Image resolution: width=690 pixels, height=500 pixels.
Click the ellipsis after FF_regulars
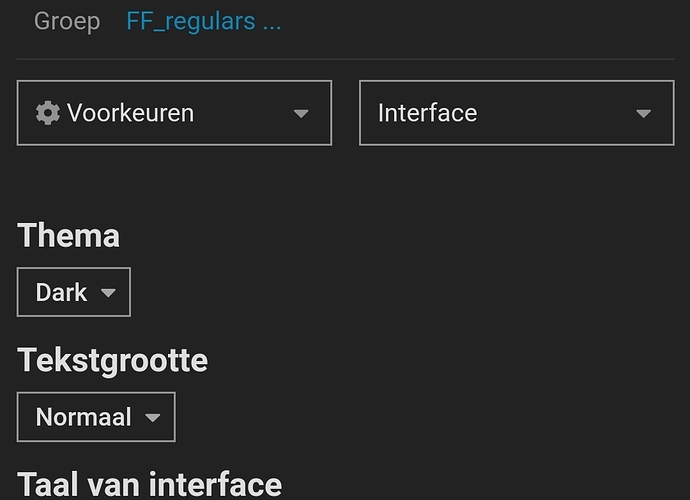coord(271,23)
